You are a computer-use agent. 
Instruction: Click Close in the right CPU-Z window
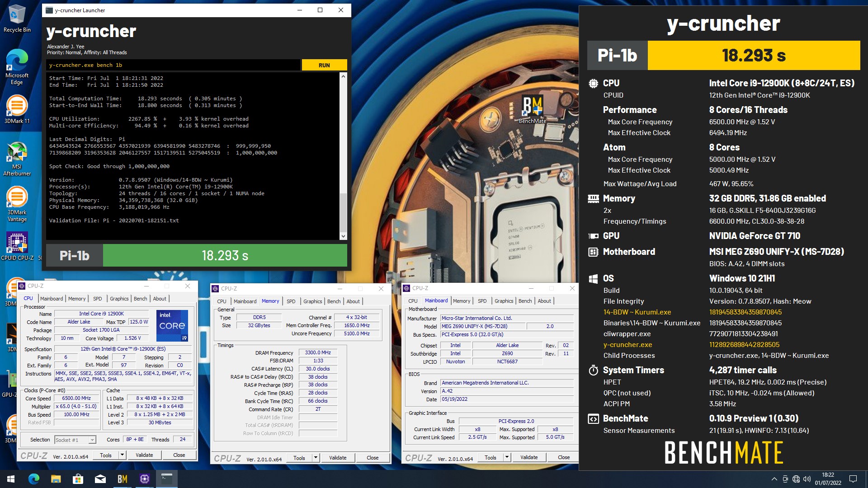pos(564,457)
